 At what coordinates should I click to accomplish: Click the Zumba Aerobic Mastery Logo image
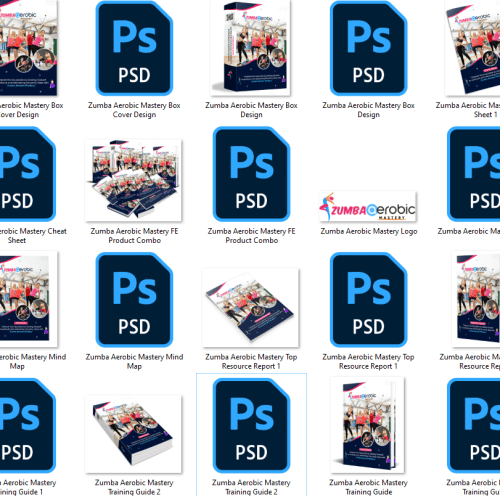click(x=368, y=206)
